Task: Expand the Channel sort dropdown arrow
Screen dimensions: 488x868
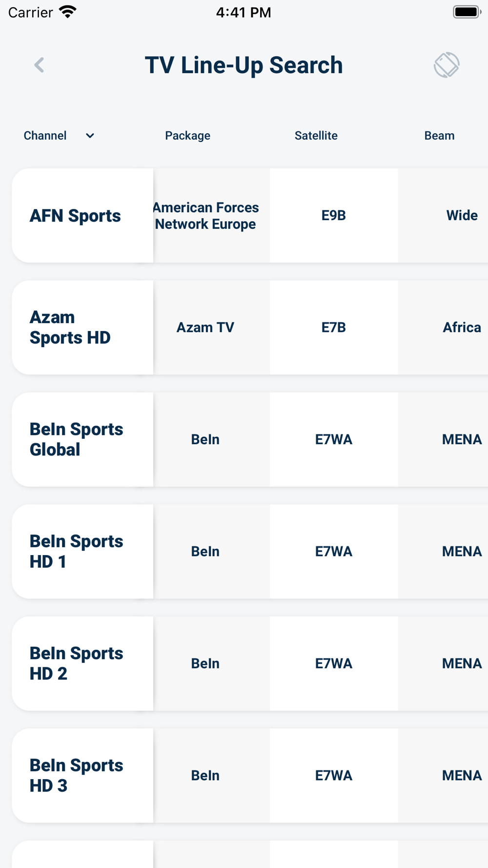Action: (x=90, y=136)
